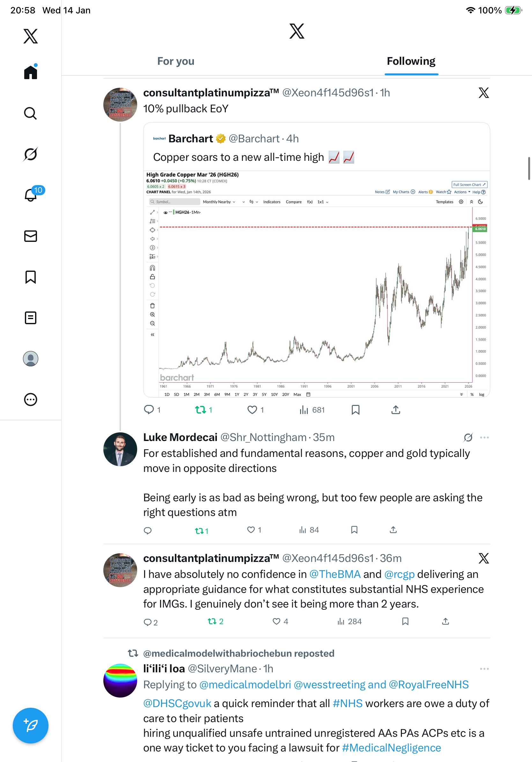Open Bookmarks in the sidebar
This screenshot has height=762, width=532.
[x=31, y=277]
